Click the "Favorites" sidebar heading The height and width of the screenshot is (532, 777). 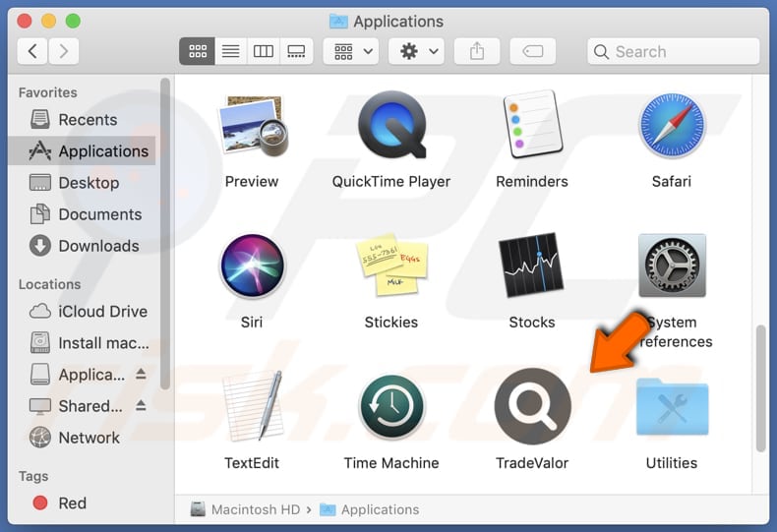47,92
